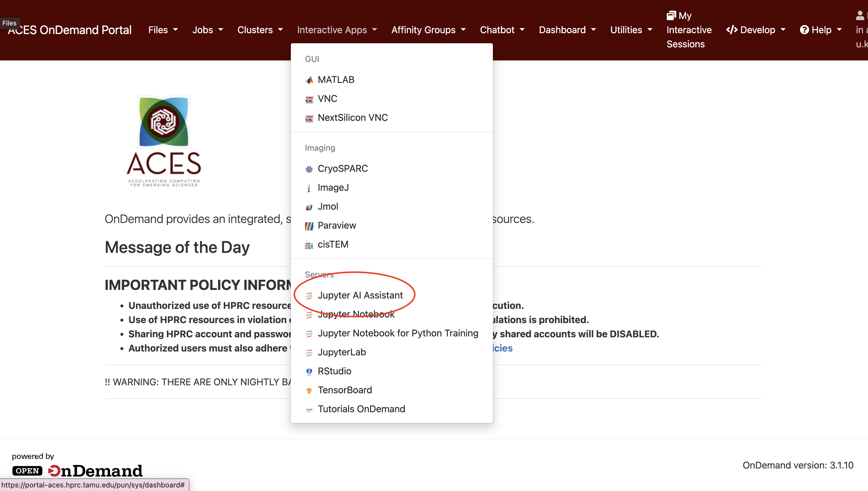This screenshot has height=491, width=868.
Task: Click the JupyterLab icon
Action: 309,352
